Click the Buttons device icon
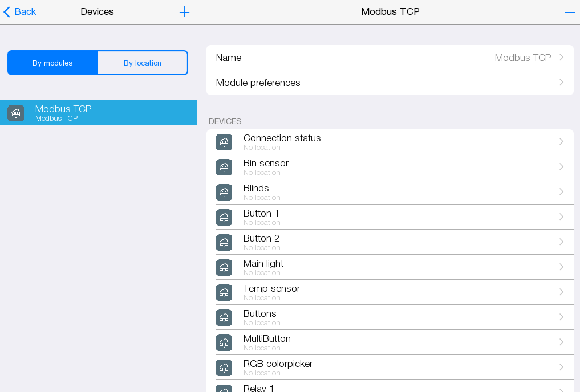Viewport: 580px width, 392px height. click(x=224, y=317)
